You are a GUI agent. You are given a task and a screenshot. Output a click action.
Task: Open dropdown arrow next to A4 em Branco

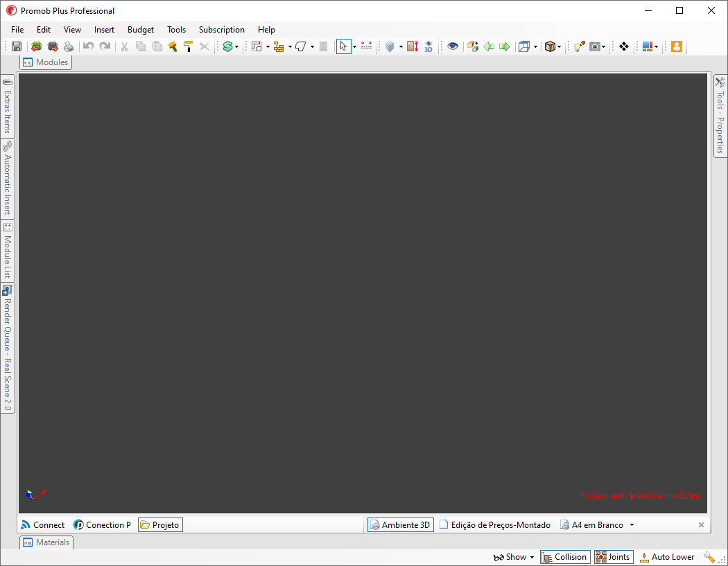pos(632,525)
